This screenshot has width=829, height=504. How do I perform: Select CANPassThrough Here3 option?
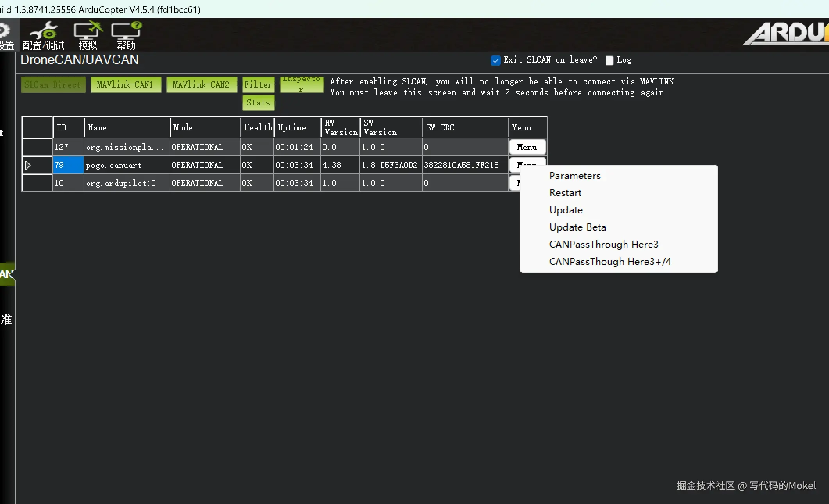604,245
